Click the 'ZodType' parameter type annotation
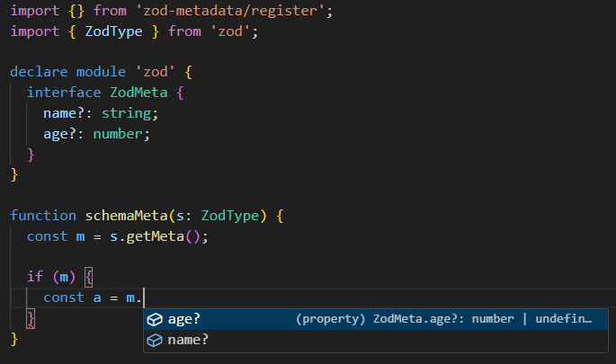 (x=230, y=216)
